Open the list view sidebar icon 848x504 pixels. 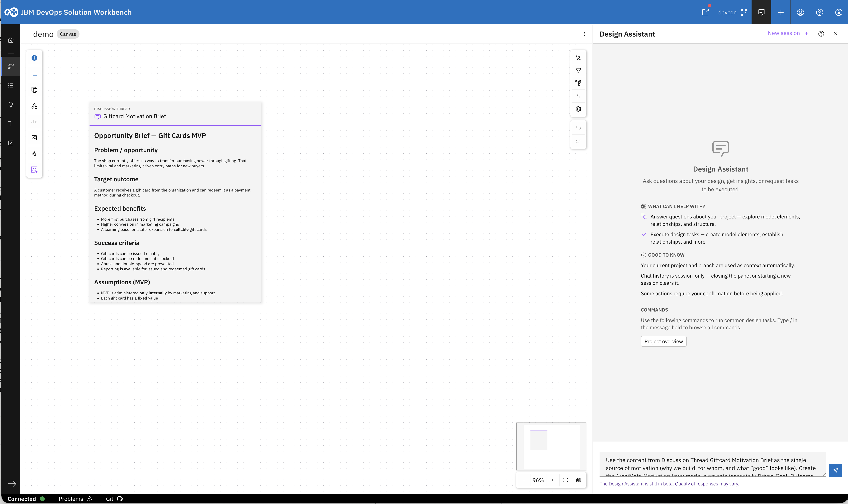tap(11, 86)
